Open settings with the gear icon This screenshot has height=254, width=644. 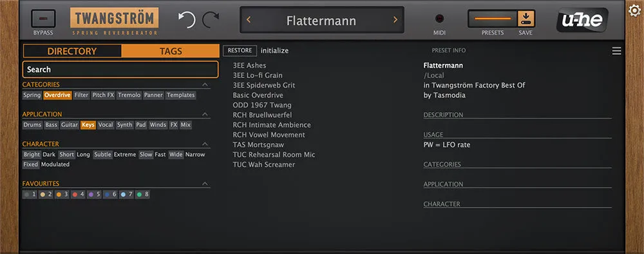[635, 11]
